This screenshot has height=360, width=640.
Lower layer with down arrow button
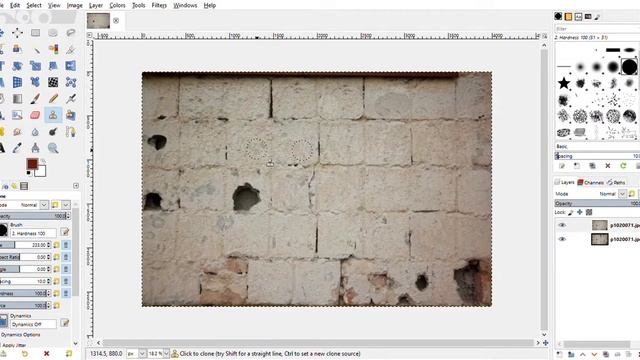coord(594,355)
